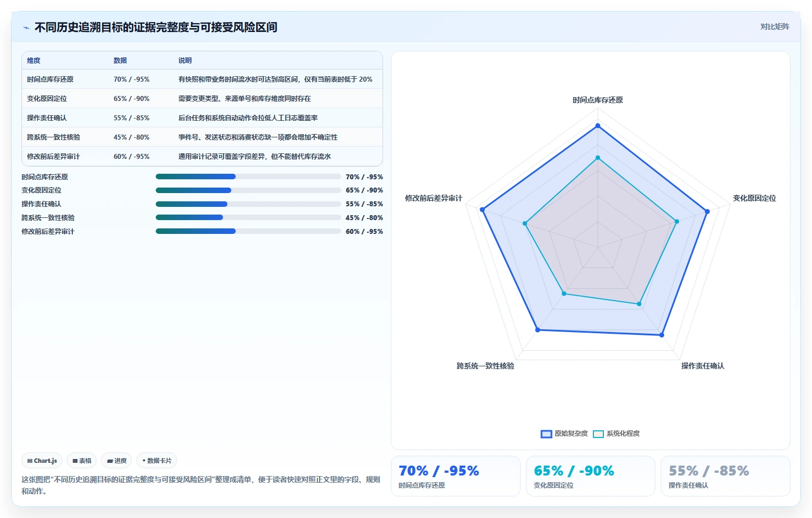Click the 系统化程度 legend color box
The width and height of the screenshot is (812, 518).
tap(598, 434)
